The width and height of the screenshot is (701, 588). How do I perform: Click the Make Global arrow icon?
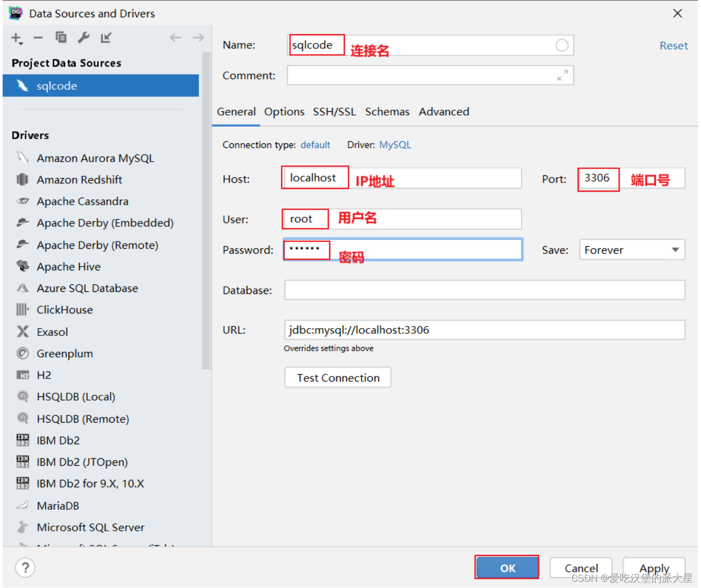106,37
